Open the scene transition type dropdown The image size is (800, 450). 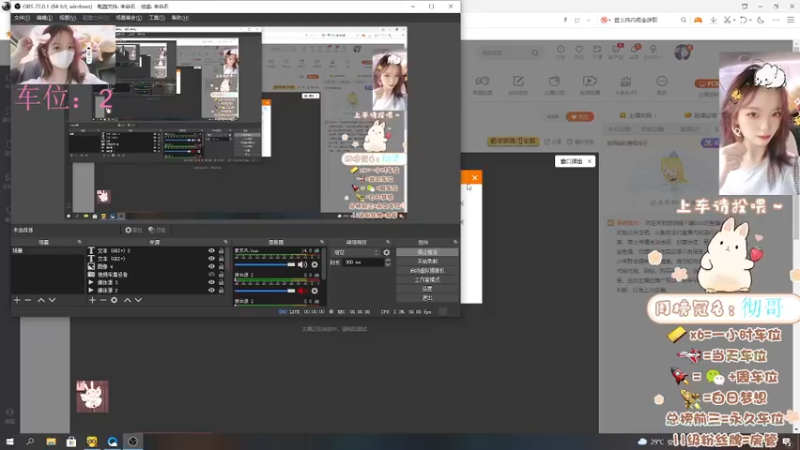pos(356,253)
